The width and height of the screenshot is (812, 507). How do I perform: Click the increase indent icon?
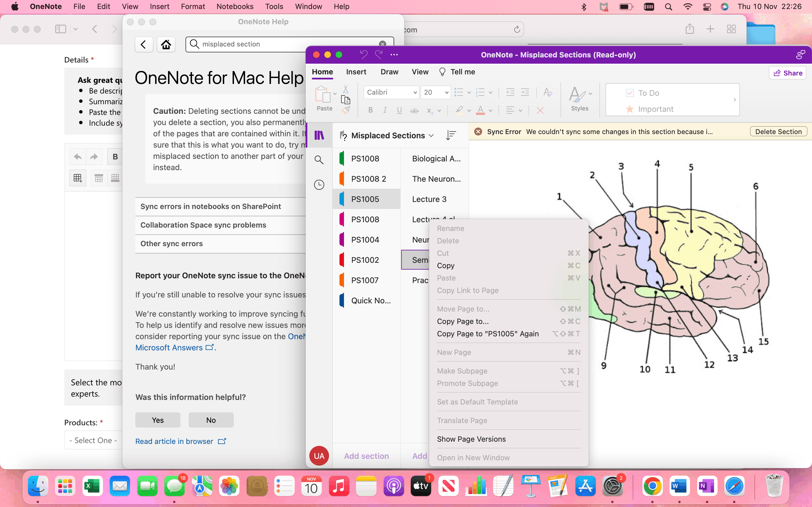pyautogui.click(x=525, y=93)
